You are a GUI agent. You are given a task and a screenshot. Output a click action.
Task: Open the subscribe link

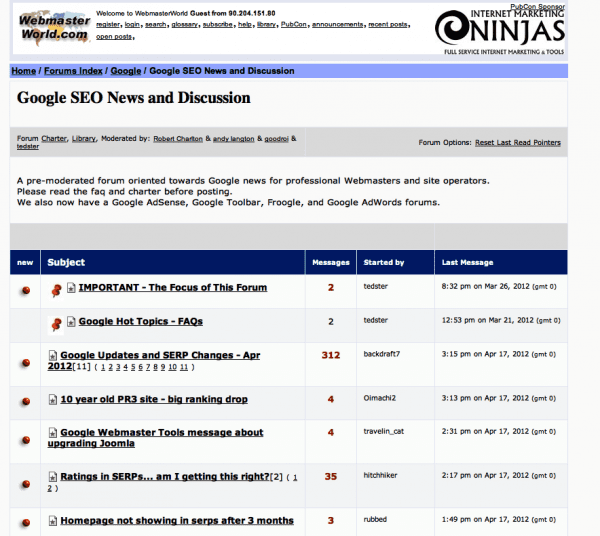217,24
